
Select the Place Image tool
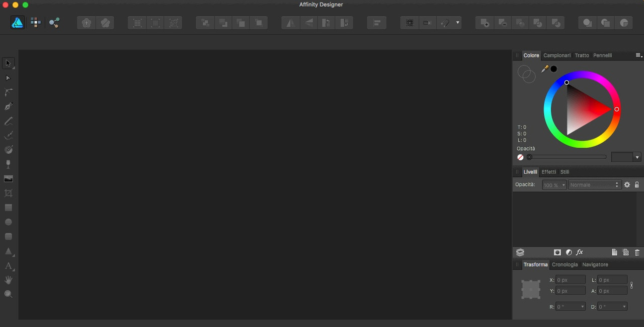(x=8, y=179)
